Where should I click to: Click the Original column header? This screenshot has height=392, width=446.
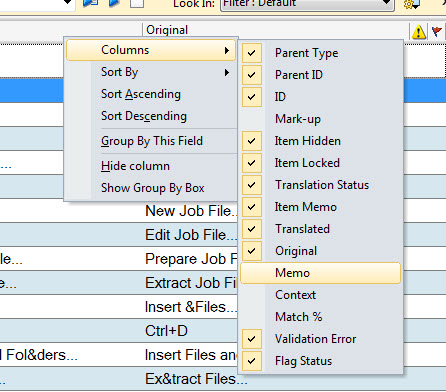pos(275,30)
